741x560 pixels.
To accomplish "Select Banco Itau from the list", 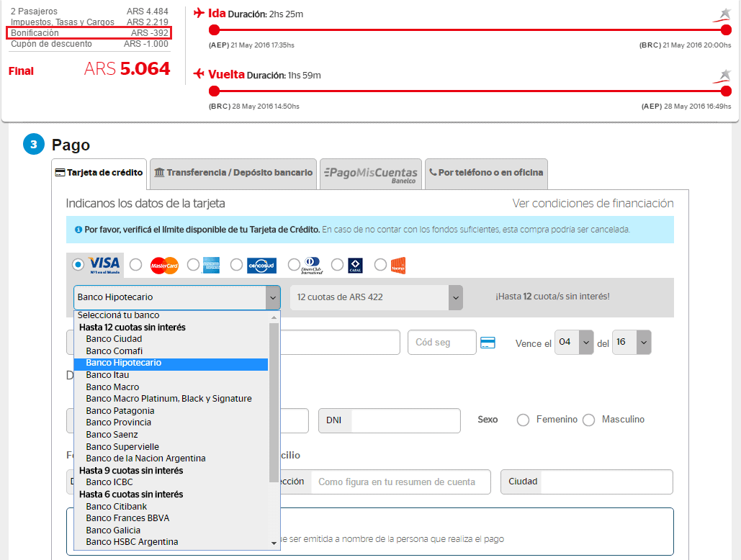I will click(171, 375).
